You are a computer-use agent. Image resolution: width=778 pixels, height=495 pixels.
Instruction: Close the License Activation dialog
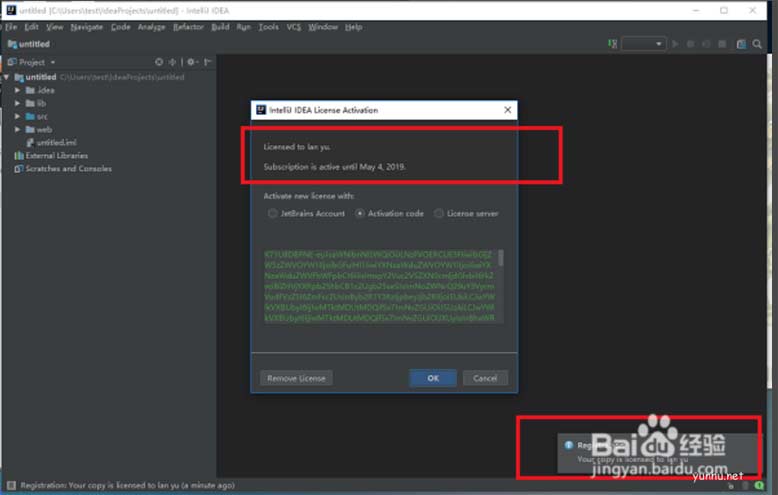coord(507,110)
